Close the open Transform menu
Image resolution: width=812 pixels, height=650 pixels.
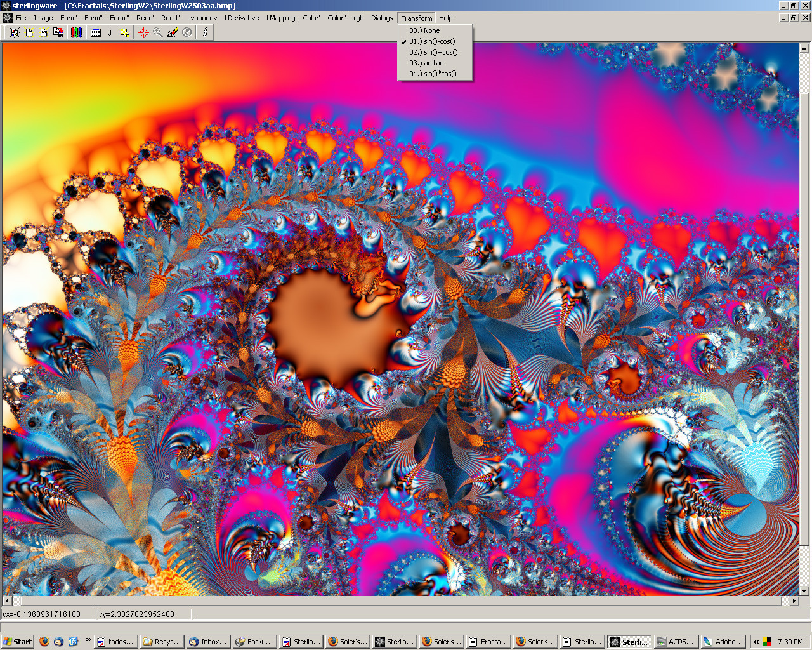point(417,18)
